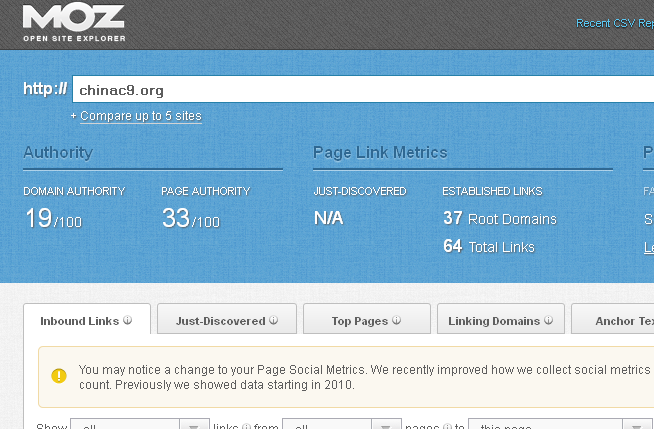Viewport: 654px width, 429px height.
Task: Click info icon beside Linking Domains
Action: 548,320
